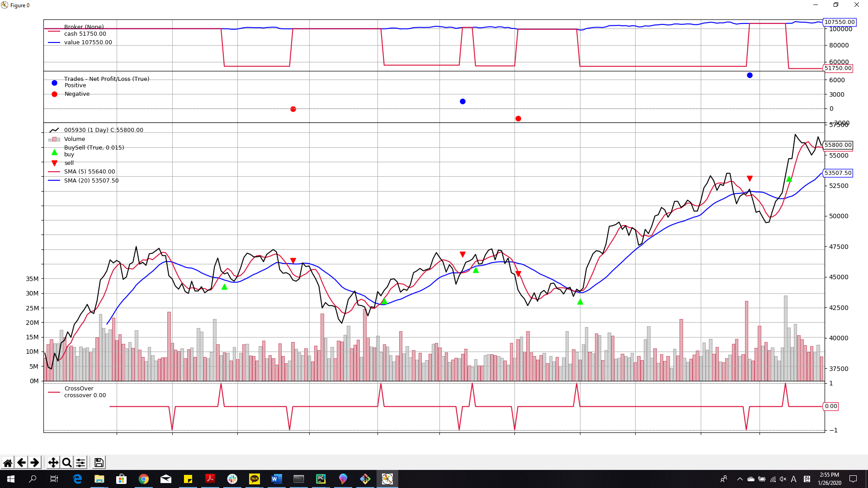The height and width of the screenshot is (488, 868).
Task: Go forward to the next view
Action: (35, 462)
